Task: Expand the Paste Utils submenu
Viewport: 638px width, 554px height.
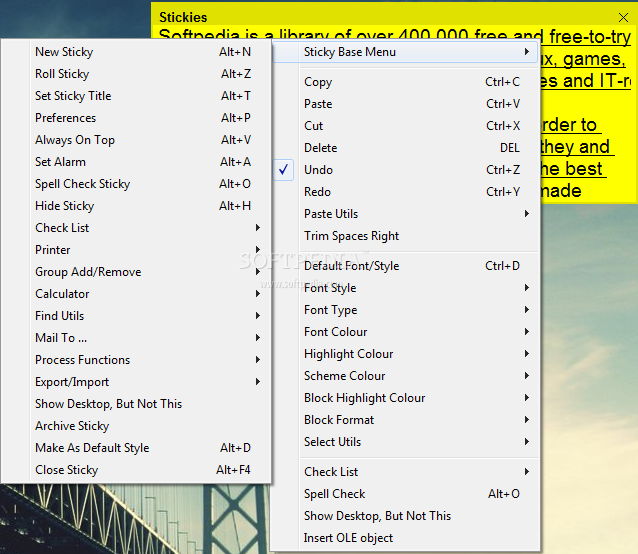Action: coord(406,214)
